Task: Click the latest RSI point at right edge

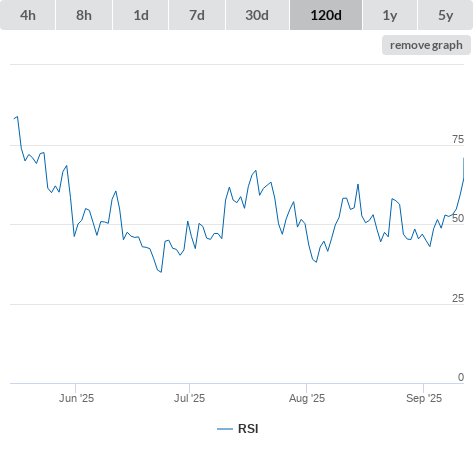Action: pos(463,159)
